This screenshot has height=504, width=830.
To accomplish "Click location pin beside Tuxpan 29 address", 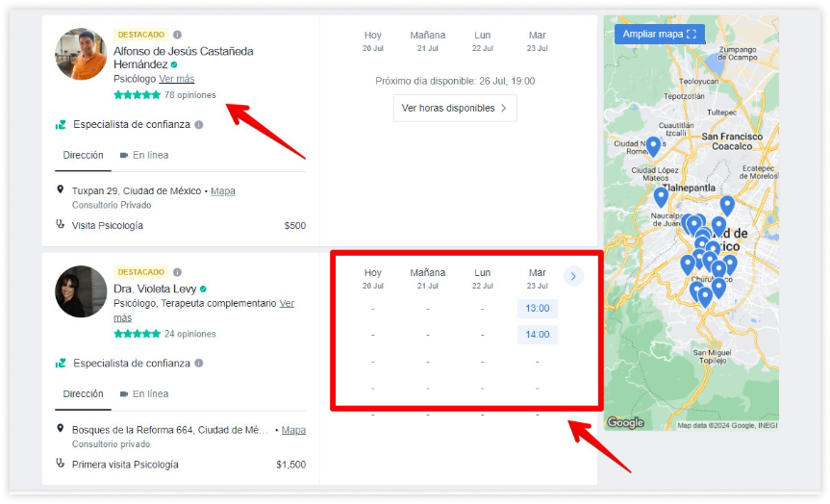I will [61, 189].
